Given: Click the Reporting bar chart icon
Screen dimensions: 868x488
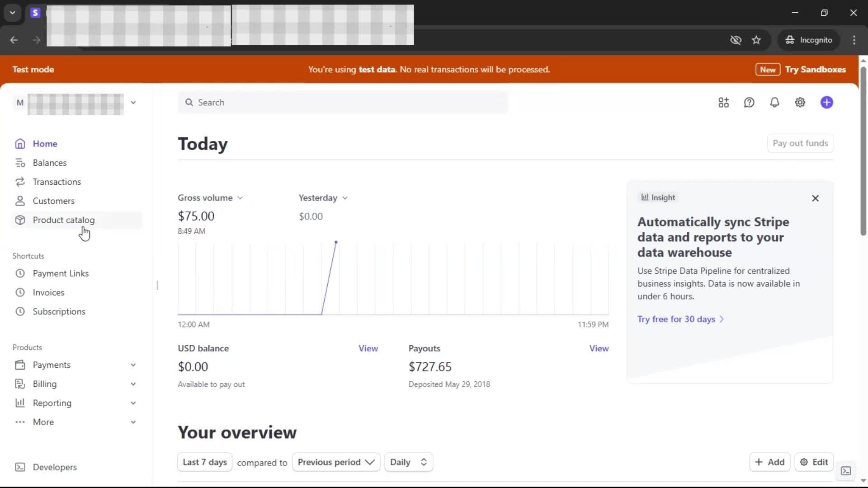Looking at the screenshot, I should tap(20, 403).
